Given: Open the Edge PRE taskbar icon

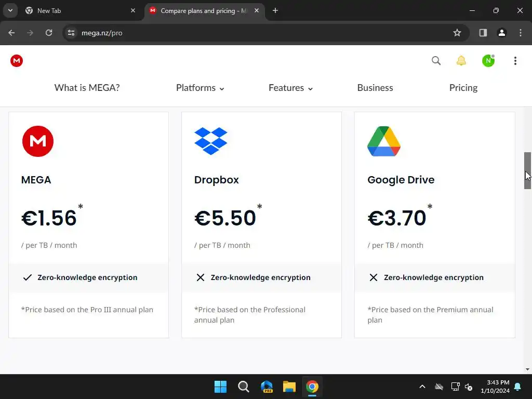Looking at the screenshot, I should tap(267, 387).
